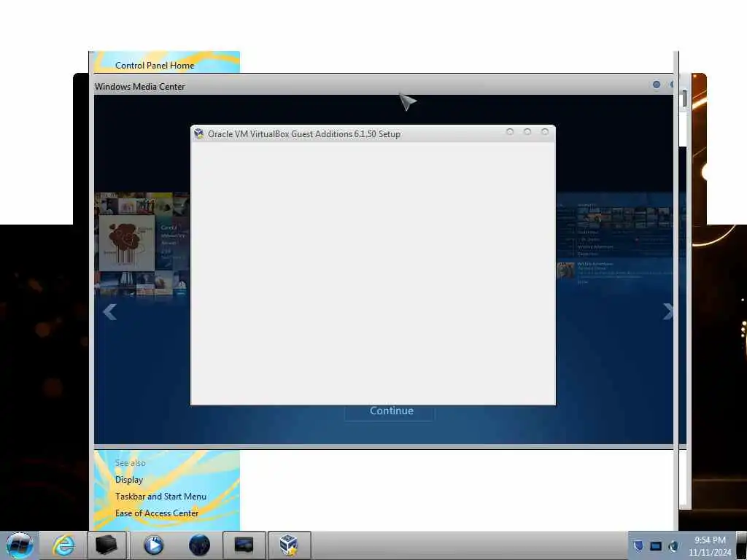Open Taskbar and Start Menu link

point(161,496)
